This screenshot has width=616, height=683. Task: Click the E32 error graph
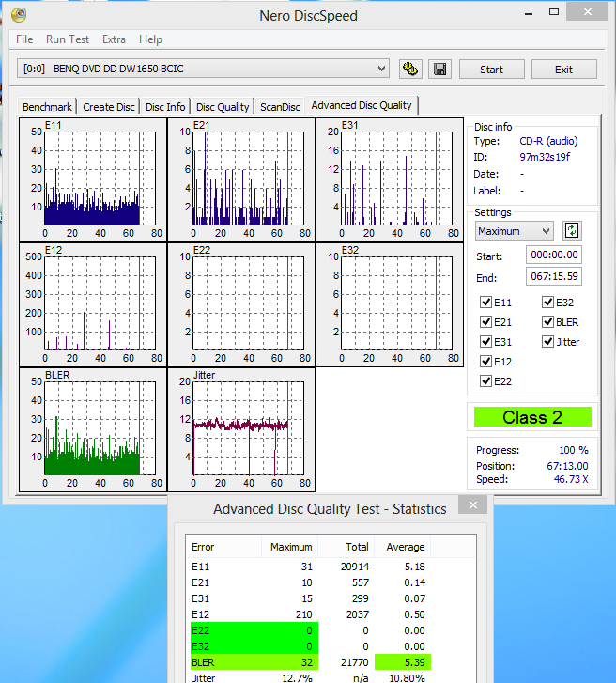tap(390, 304)
